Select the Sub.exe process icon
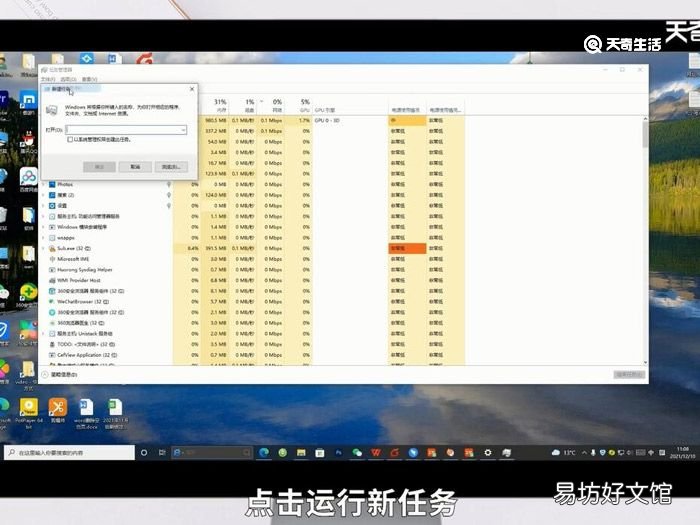 coord(52,249)
